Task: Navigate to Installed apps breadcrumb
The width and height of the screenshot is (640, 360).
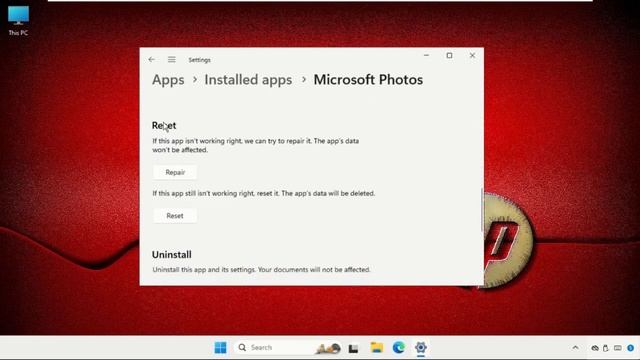Action: pyautogui.click(x=248, y=80)
